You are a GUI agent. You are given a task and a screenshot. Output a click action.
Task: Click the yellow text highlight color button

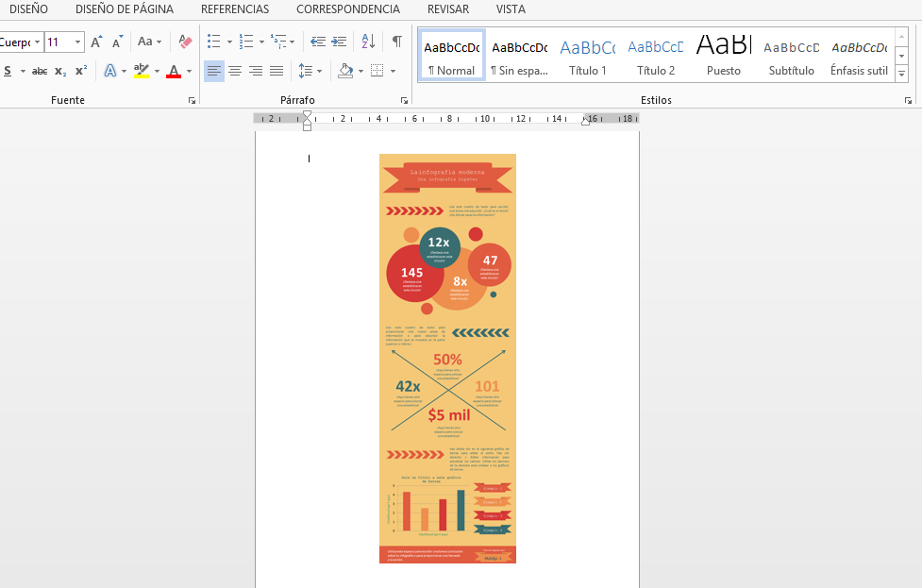point(141,71)
